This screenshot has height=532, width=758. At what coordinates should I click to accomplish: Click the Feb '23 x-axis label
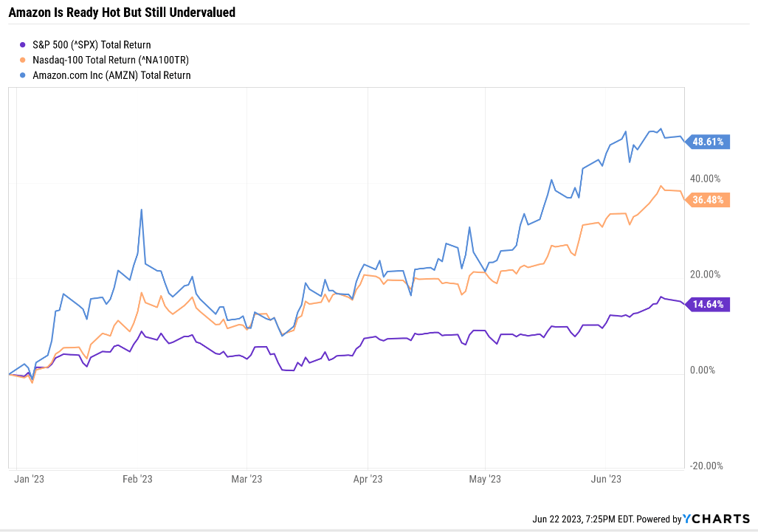click(x=137, y=480)
